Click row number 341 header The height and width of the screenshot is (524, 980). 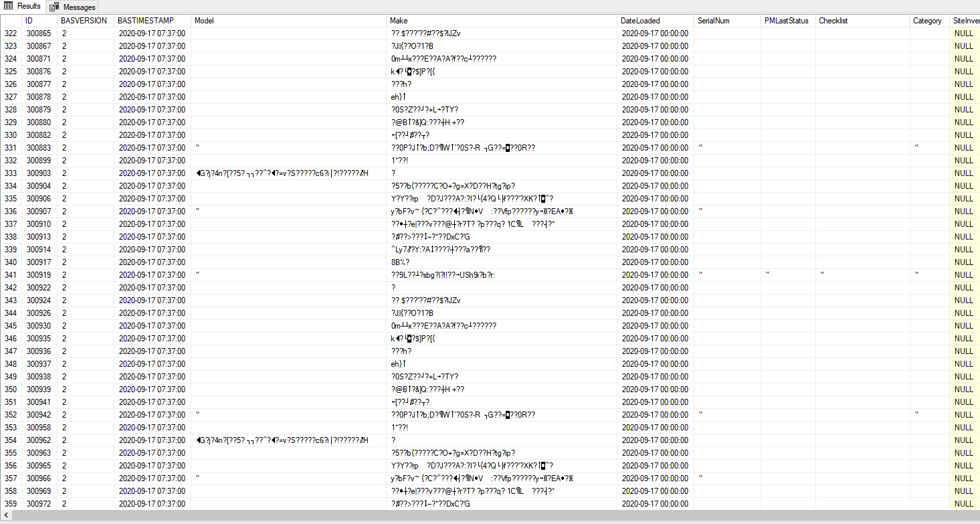[x=11, y=275]
